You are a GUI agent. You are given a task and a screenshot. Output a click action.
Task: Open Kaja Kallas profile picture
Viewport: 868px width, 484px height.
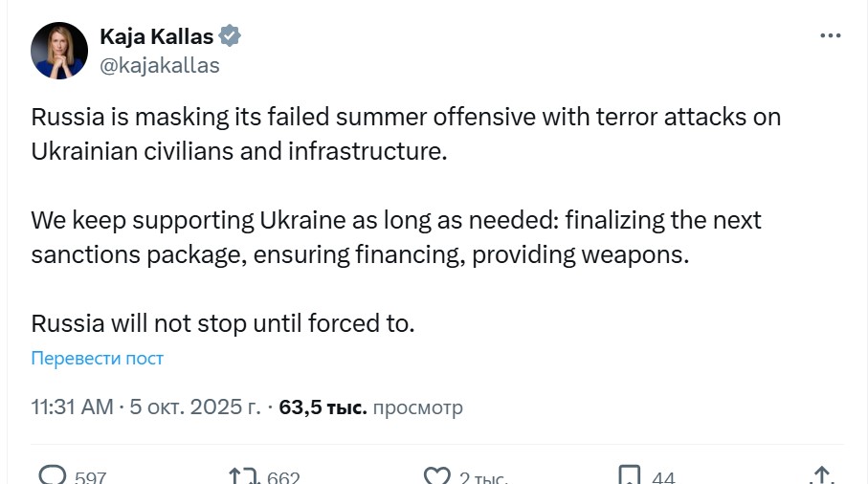[59, 51]
